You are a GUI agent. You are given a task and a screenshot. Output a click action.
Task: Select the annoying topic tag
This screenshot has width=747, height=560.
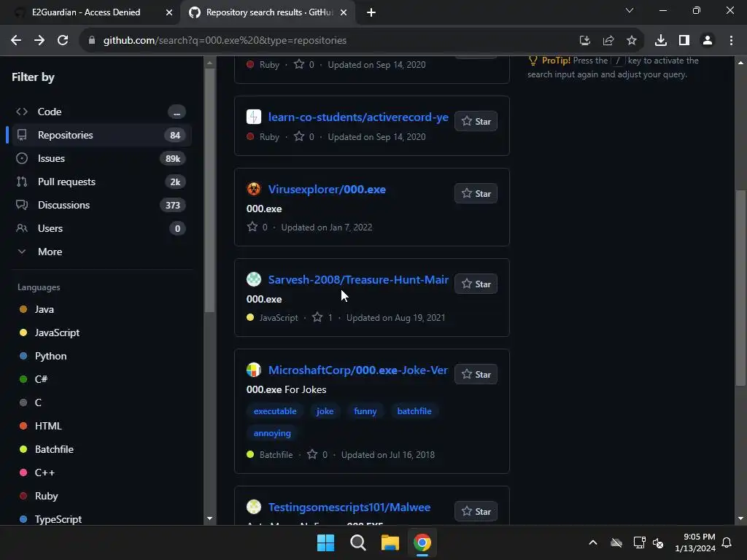[x=272, y=433]
